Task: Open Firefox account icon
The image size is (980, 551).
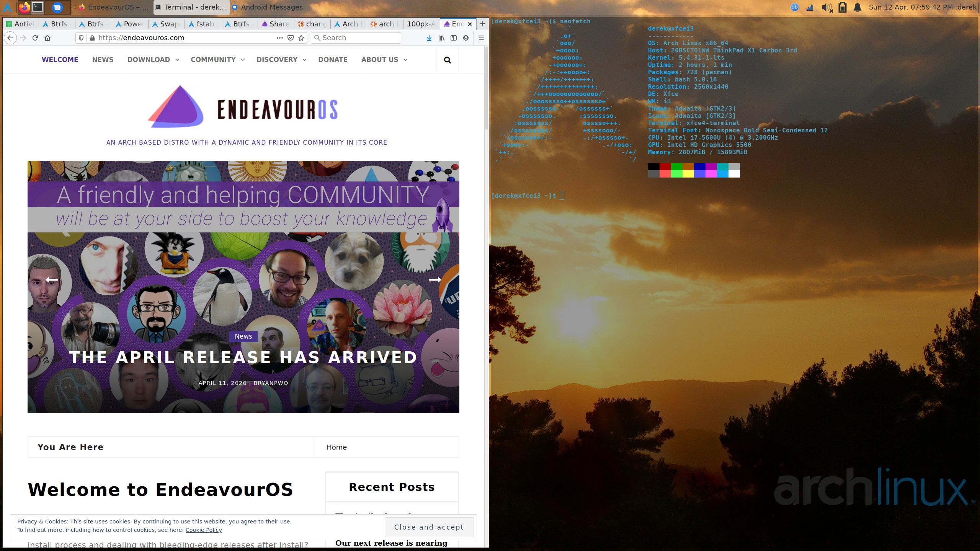Action: click(x=466, y=38)
